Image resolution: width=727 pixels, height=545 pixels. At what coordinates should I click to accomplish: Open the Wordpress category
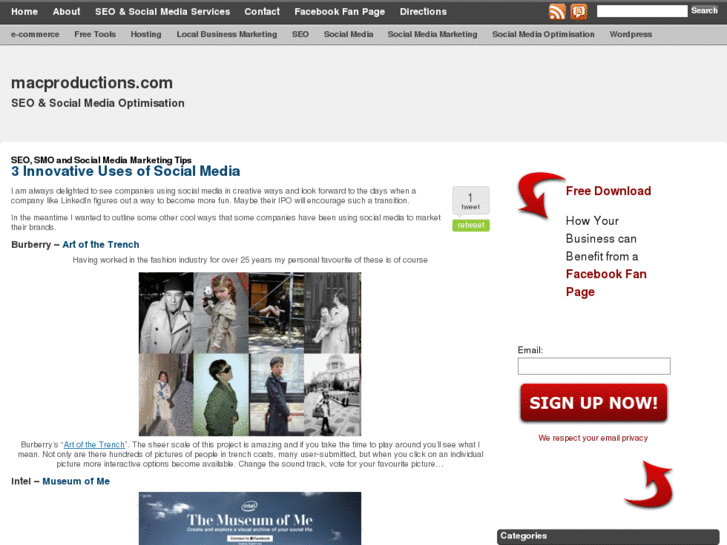pyautogui.click(x=631, y=34)
